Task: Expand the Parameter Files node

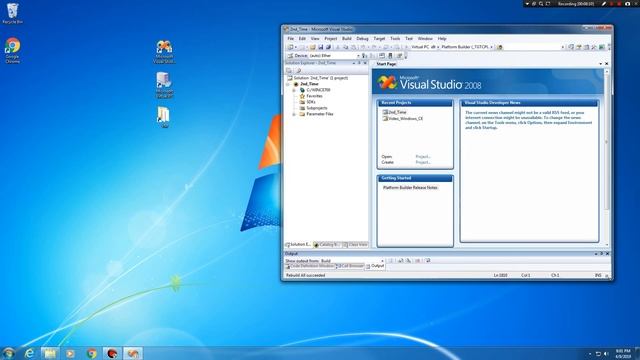Action: [x=294, y=114]
